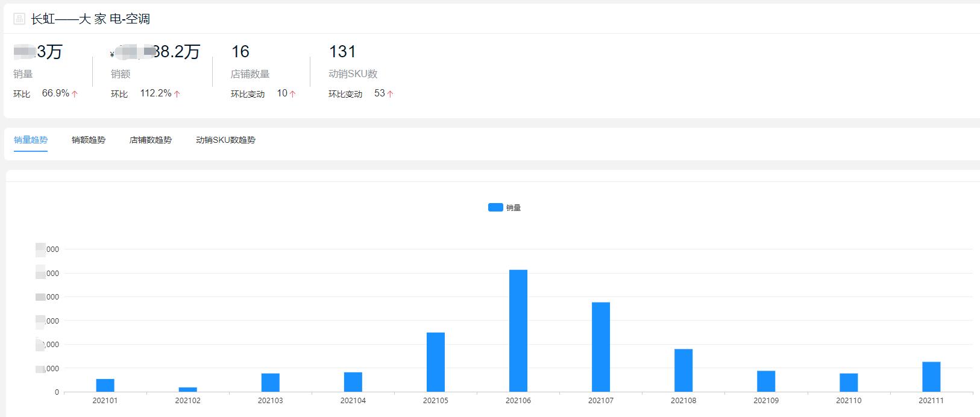Click the 0 value on the y-axis

tap(57, 392)
